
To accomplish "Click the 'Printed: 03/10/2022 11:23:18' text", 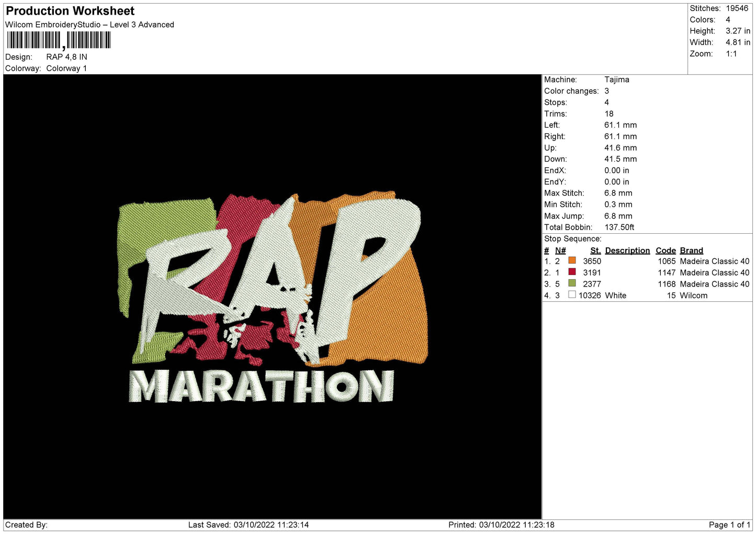I will tap(501, 525).
